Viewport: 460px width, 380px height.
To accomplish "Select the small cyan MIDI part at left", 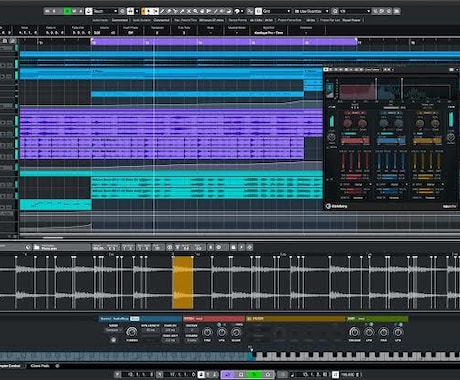I will (56, 205).
